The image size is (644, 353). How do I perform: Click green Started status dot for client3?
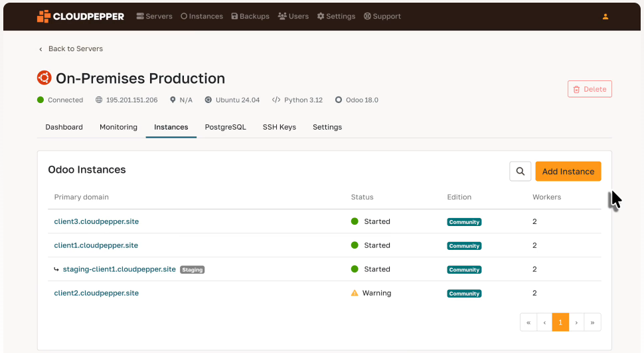point(355,221)
